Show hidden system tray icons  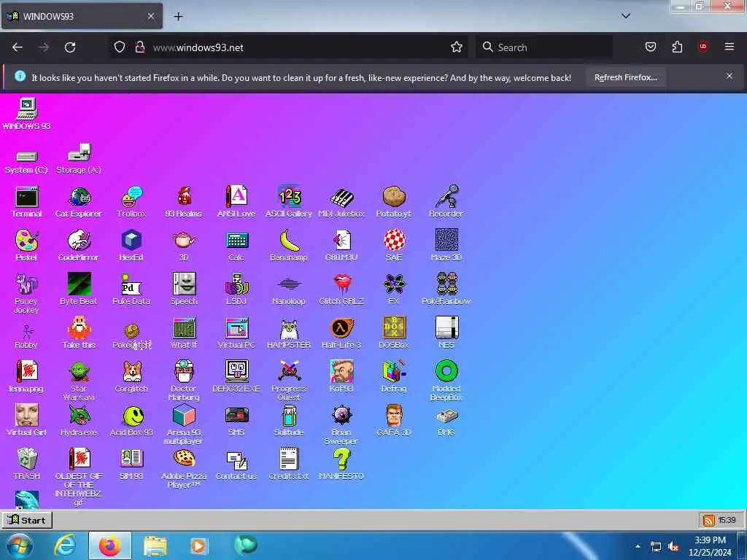pyautogui.click(x=638, y=546)
